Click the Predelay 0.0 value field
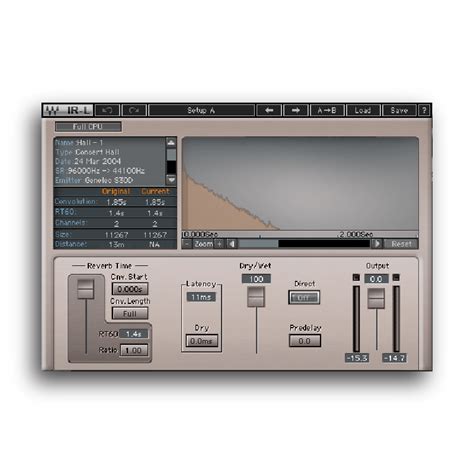The width and height of the screenshot is (474, 474). pos(305,341)
